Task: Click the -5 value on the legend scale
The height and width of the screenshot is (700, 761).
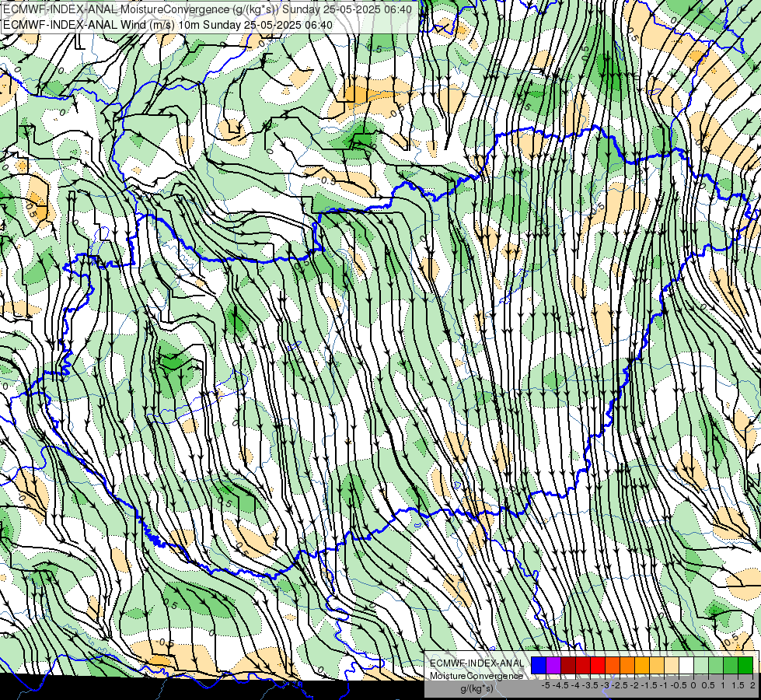Action: coord(546,685)
